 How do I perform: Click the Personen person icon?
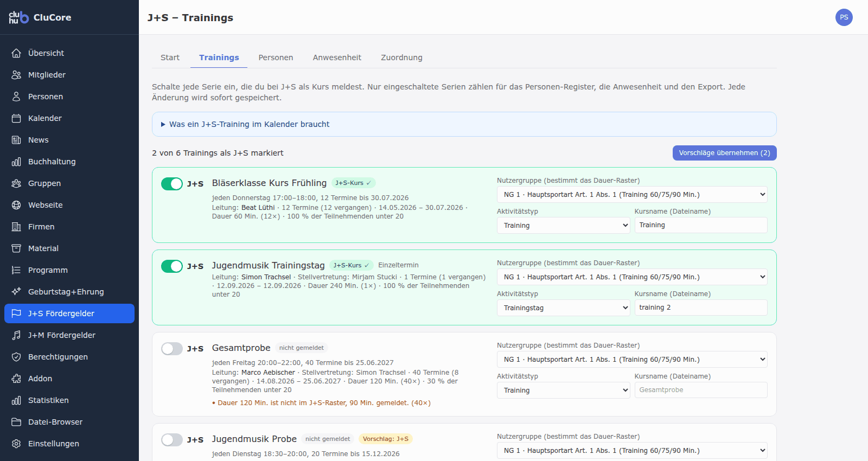[16, 97]
